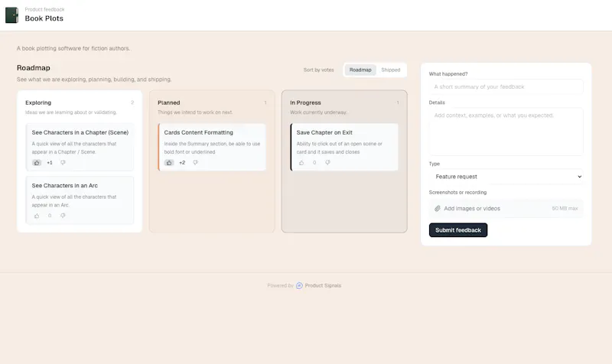Upvote See Characters in an Arc
This screenshot has width=612, height=364.
(37, 216)
